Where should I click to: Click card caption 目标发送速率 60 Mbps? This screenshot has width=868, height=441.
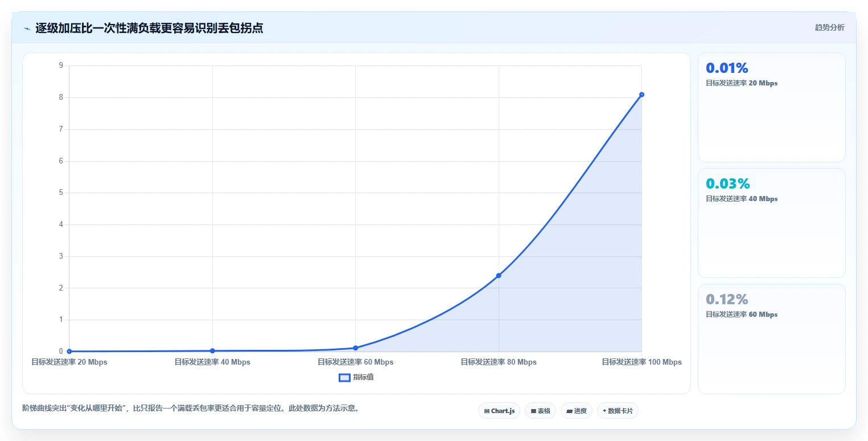pyautogui.click(x=742, y=315)
